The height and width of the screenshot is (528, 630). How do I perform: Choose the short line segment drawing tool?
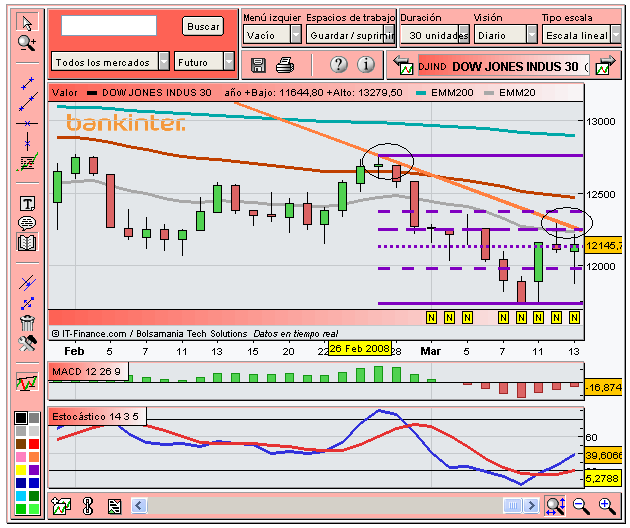27,84
